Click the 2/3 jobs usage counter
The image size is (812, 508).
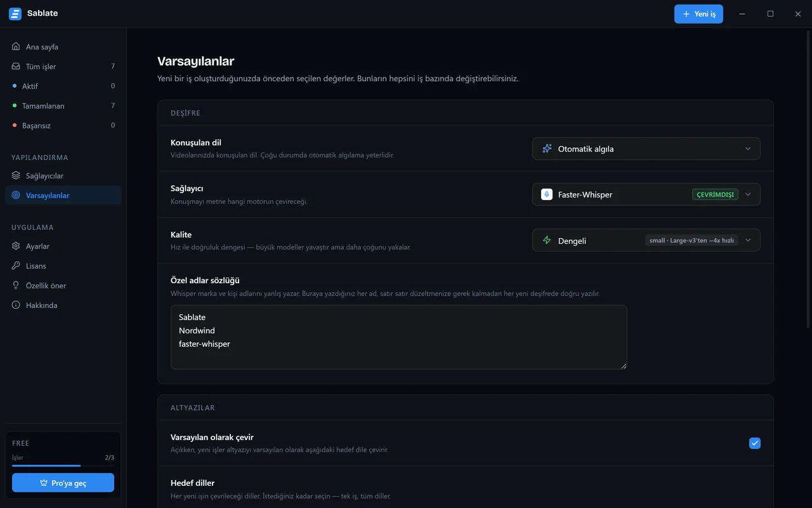110,457
